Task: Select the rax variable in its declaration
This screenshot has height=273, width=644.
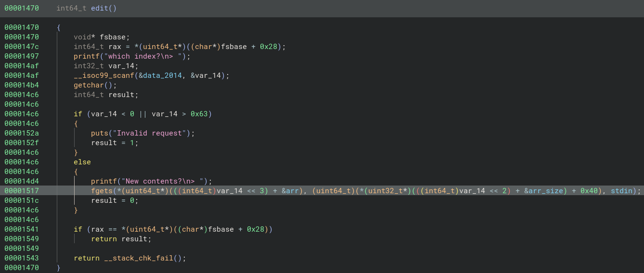Action: tap(108, 47)
